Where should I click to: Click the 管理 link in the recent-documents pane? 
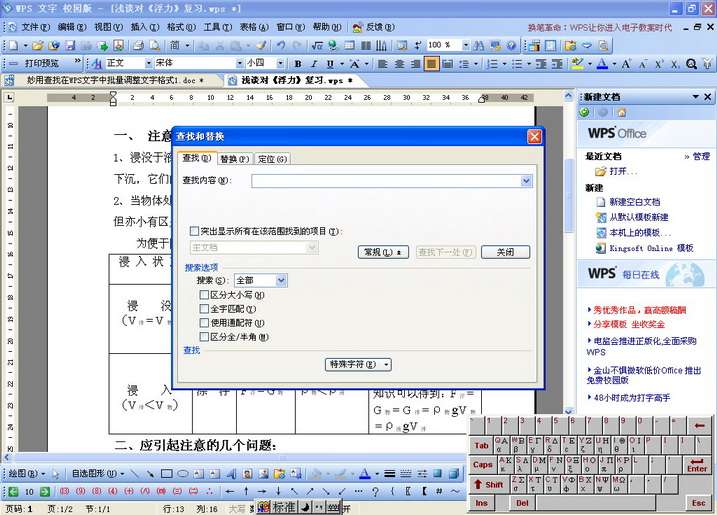(701, 156)
